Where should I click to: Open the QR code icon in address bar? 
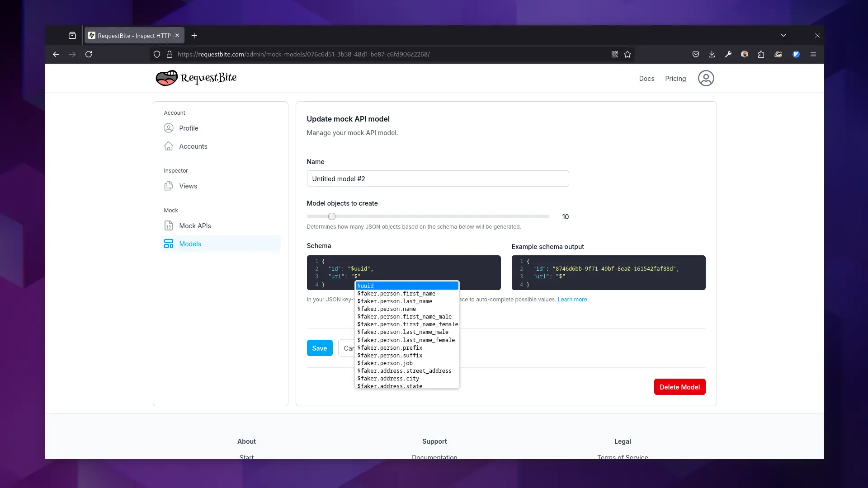615,54
